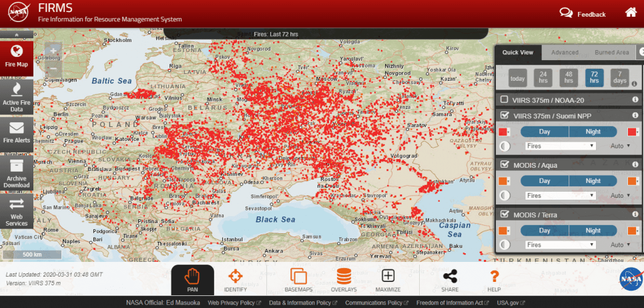Image resolution: width=644 pixels, height=308 pixels.
Task: Expand the Fires dropdown under MODIS / Aqua
Action: (x=560, y=196)
